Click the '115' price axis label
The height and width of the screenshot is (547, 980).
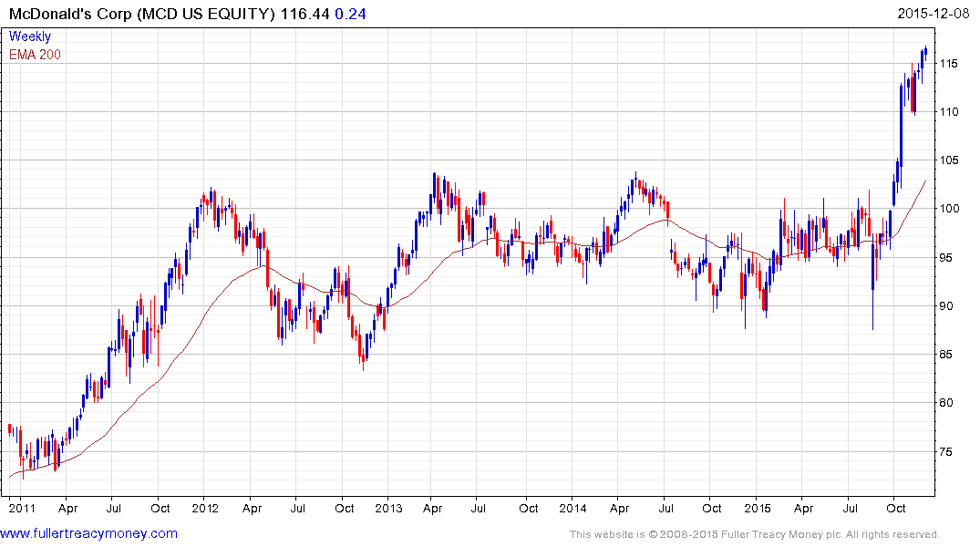(x=949, y=63)
